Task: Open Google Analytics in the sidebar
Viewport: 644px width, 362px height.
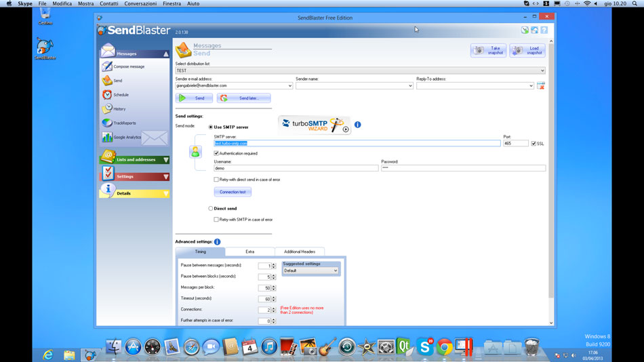Action: (x=121, y=137)
